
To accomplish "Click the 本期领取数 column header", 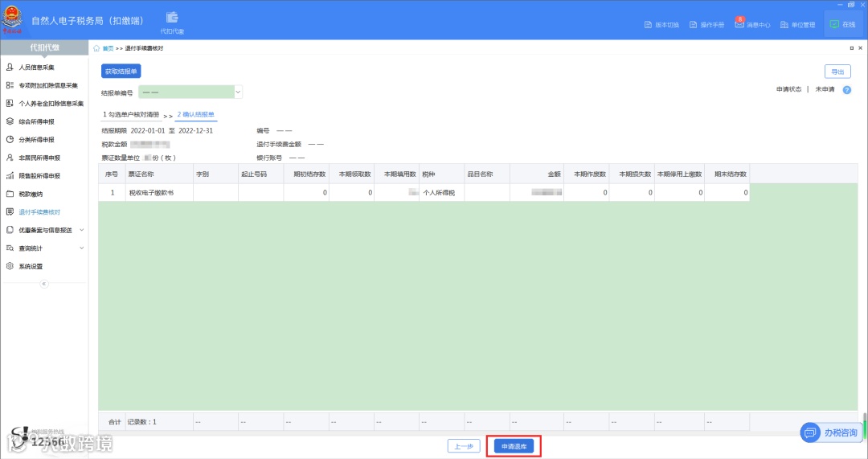I will [351, 174].
